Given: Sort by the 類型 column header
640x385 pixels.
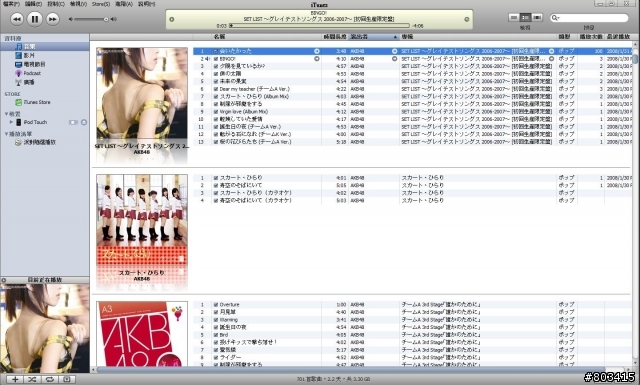Looking at the screenshot, I should click(567, 37).
